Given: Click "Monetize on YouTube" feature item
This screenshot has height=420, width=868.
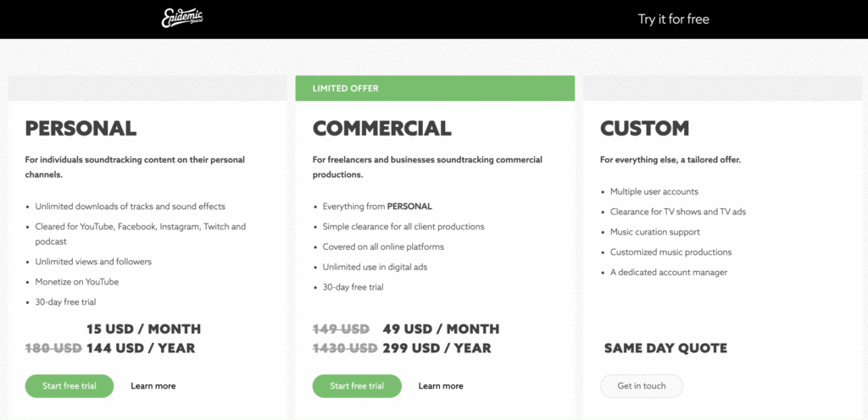Looking at the screenshot, I should pyautogui.click(x=77, y=282).
